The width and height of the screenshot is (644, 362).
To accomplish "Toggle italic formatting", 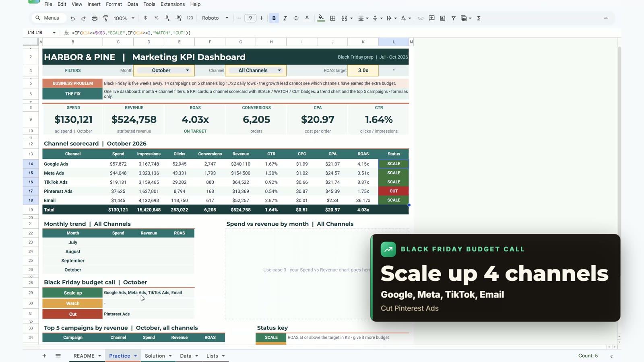I will [285, 18].
